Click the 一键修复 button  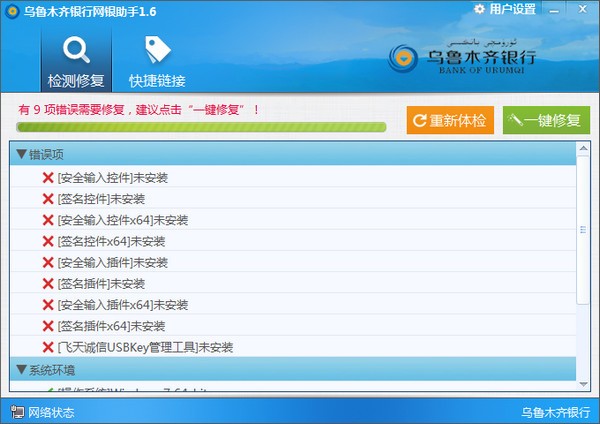(x=546, y=120)
